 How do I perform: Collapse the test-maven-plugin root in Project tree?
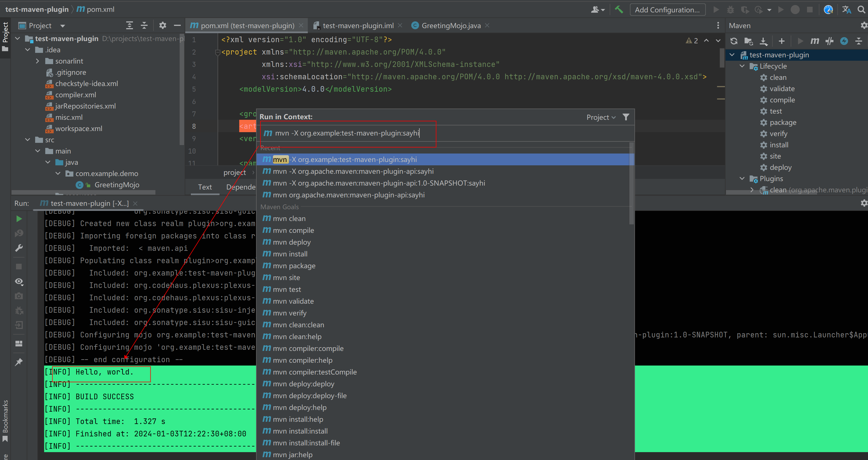point(17,39)
